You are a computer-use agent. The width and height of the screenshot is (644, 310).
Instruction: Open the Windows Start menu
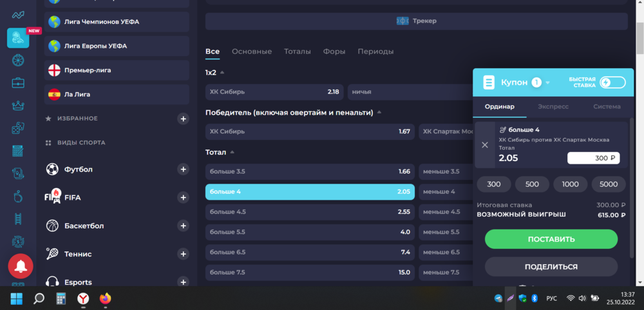(x=17, y=298)
